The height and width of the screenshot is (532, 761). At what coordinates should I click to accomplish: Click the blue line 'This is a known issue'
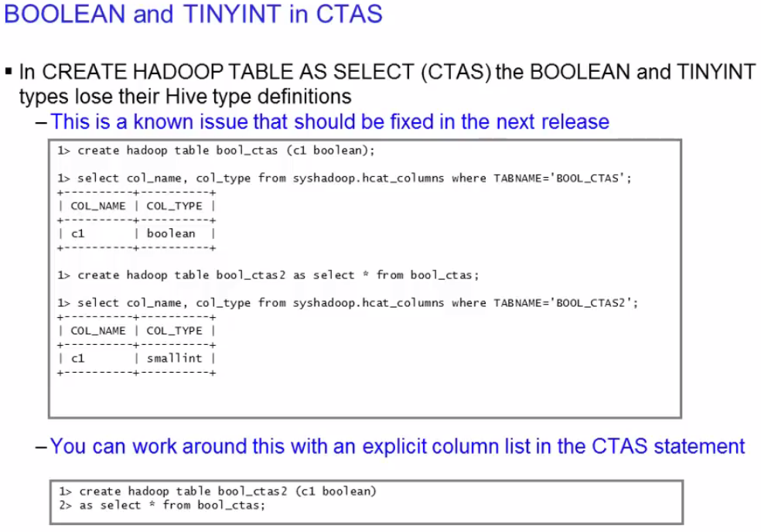329,122
